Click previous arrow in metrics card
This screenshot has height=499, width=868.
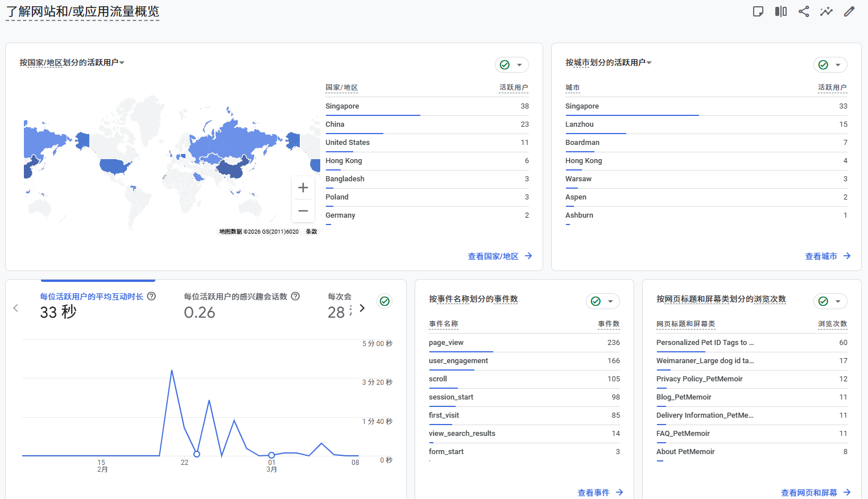tap(16, 308)
